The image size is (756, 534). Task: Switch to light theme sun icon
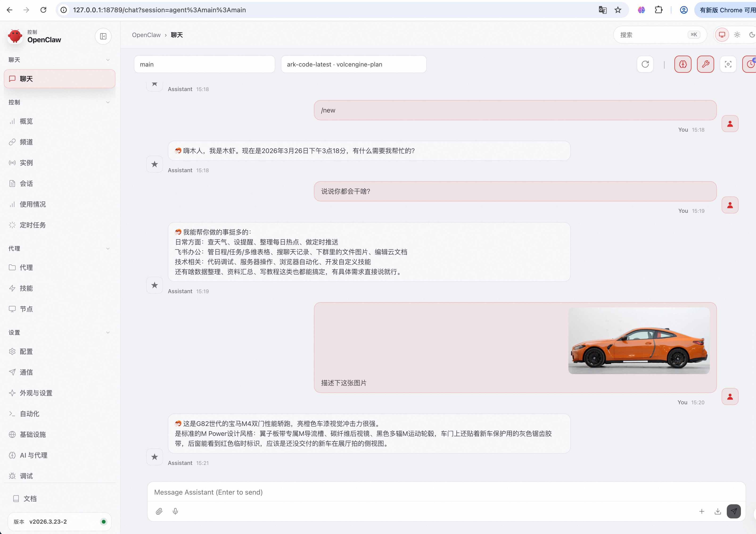737,35
